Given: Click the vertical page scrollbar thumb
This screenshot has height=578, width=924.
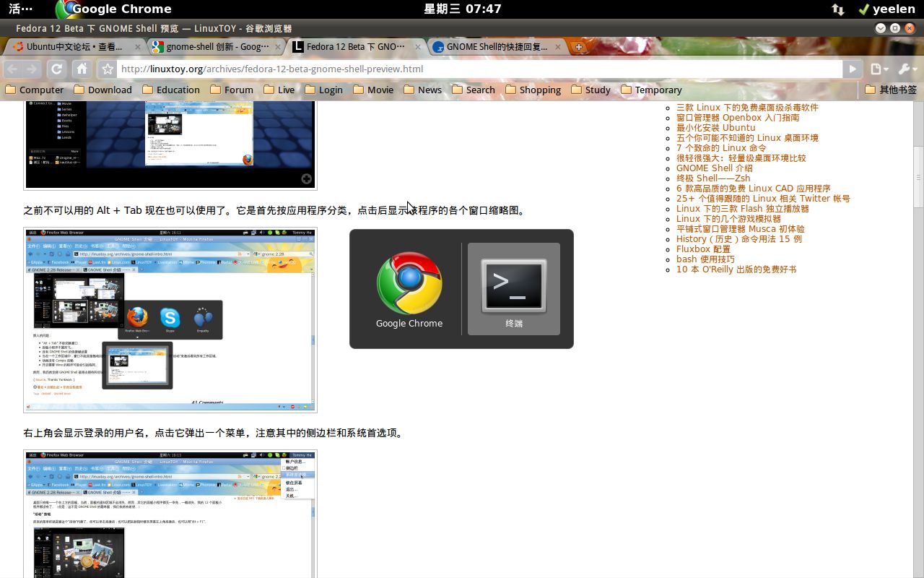Looking at the screenshot, I should point(918,177).
